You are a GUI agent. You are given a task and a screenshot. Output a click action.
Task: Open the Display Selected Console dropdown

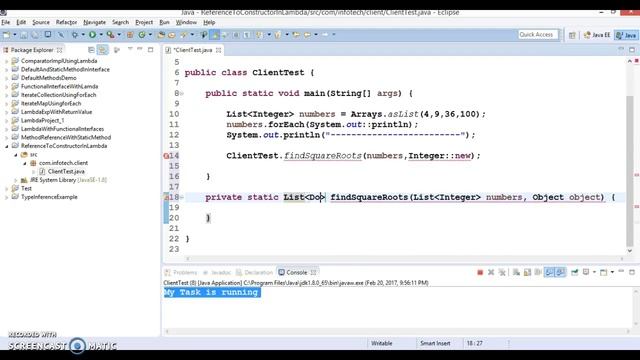(x=594, y=272)
